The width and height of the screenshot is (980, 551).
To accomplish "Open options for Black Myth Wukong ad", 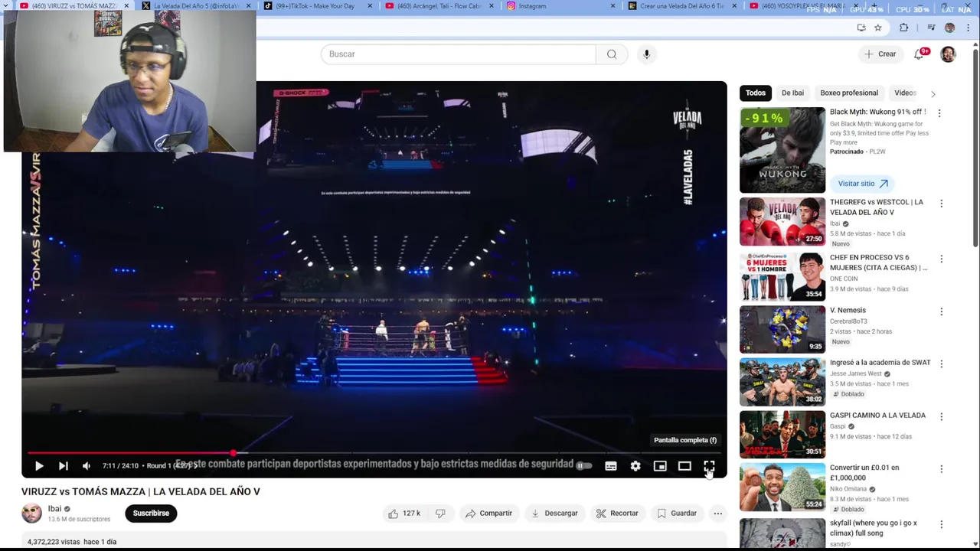I will [939, 113].
